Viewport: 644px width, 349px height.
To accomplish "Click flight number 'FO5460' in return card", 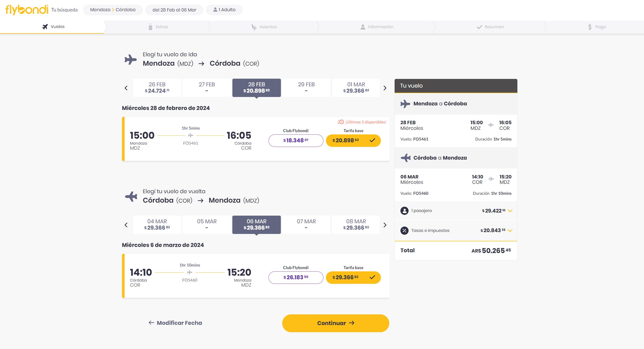I will click(x=190, y=280).
